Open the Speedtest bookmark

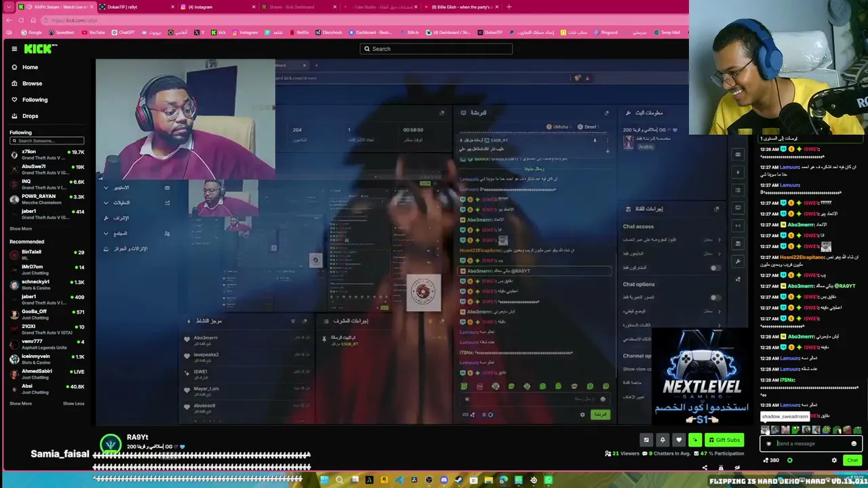click(x=61, y=33)
